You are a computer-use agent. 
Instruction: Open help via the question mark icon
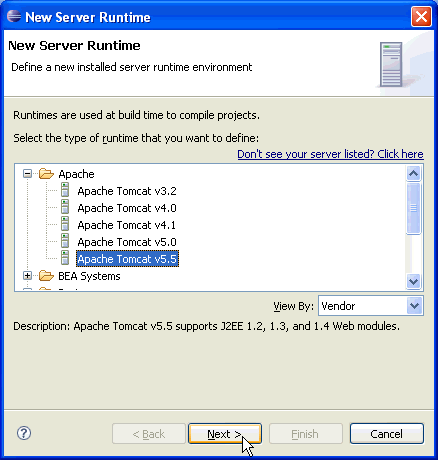click(24, 433)
